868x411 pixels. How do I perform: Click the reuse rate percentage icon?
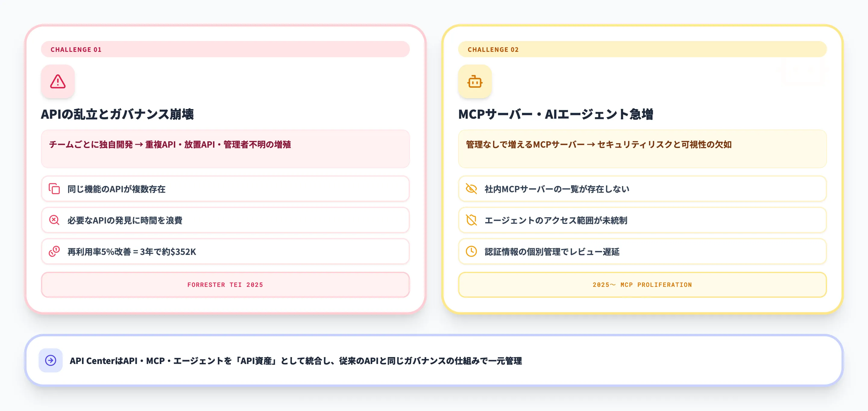55,252
